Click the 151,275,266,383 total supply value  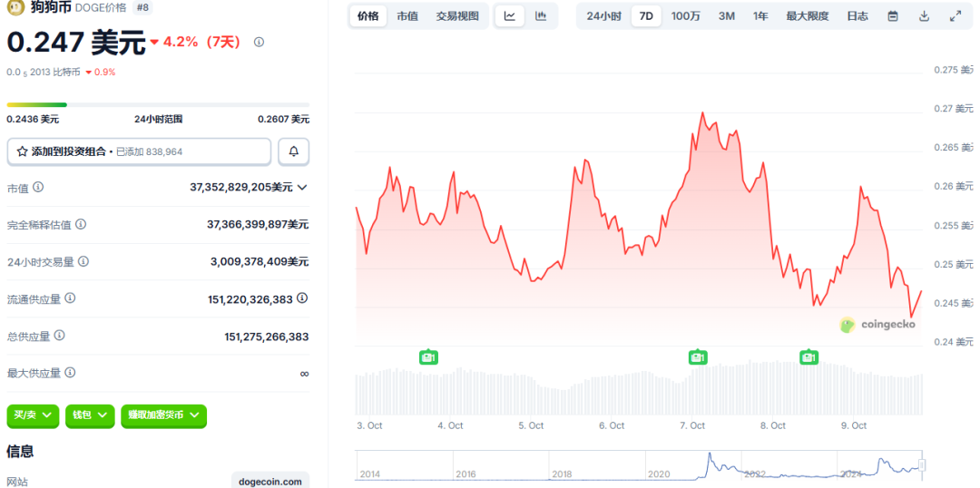tap(266, 337)
